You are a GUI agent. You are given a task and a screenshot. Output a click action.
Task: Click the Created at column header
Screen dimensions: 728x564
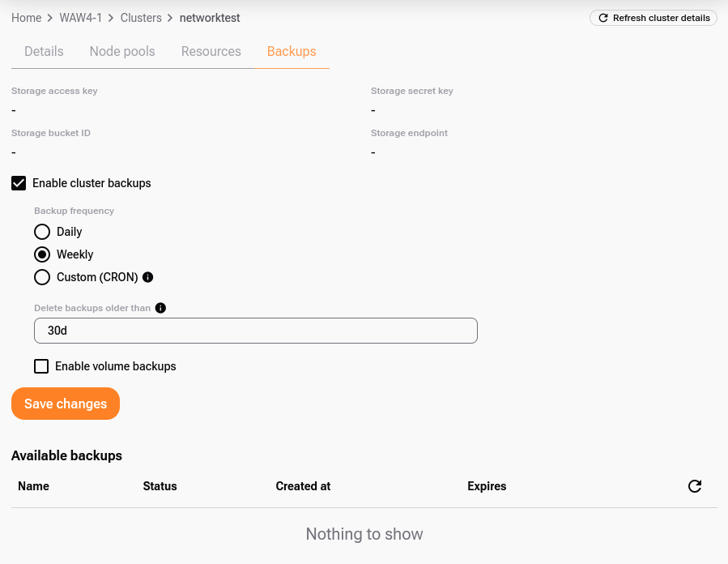coord(303,486)
